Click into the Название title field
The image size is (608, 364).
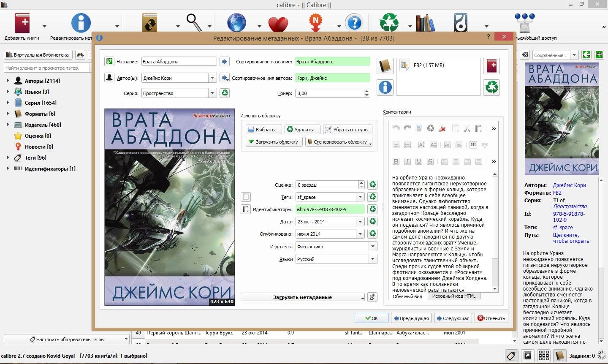pos(179,61)
